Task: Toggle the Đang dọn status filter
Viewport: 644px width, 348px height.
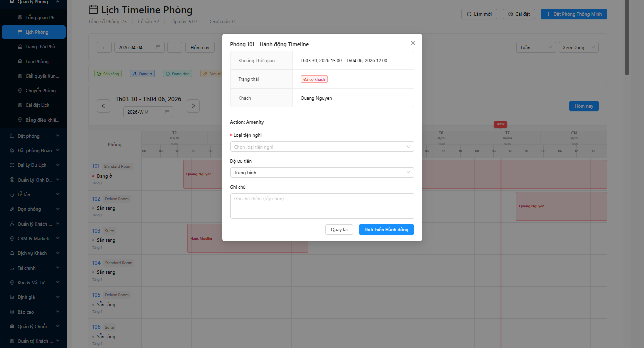Action: [x=177, y=73]
